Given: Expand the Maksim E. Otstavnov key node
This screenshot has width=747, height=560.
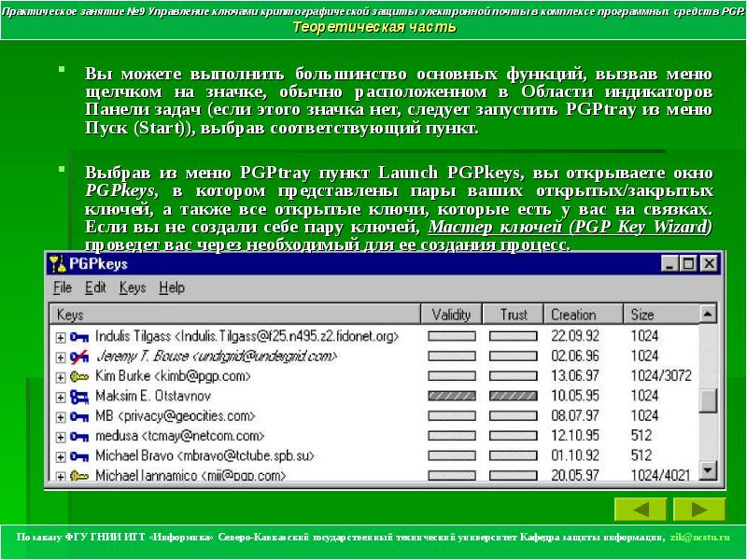Looking at the screenshot, I should pos(60,398).
